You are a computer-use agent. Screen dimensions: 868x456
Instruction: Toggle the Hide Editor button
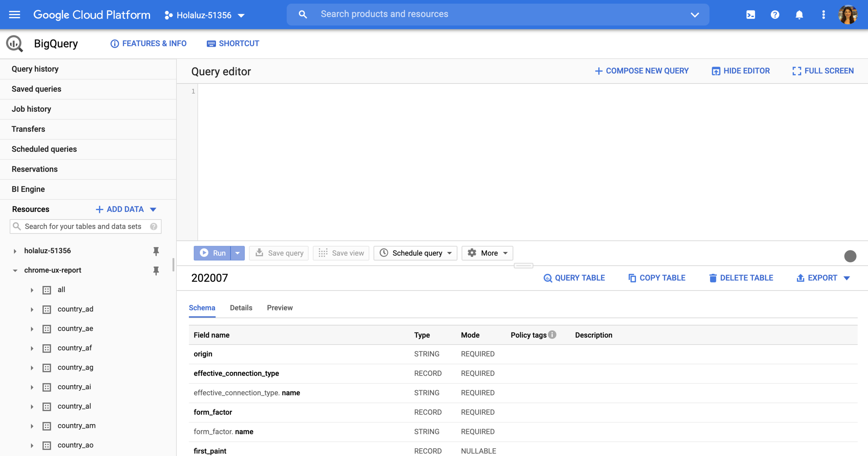click(741, 71)
